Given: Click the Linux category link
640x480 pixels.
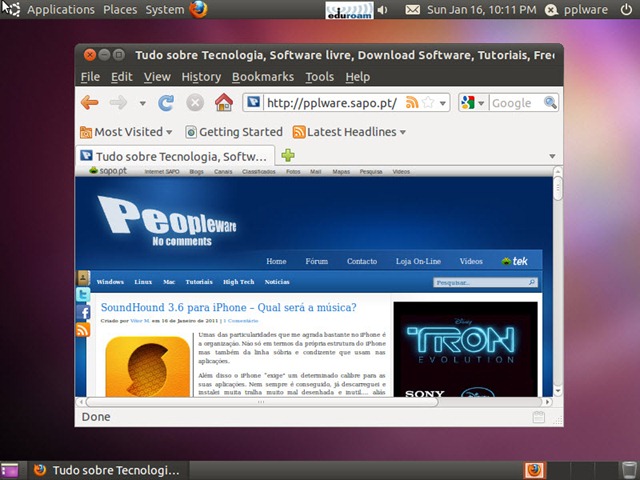Looking at the screenshot, I should click(x=143, y=282).
